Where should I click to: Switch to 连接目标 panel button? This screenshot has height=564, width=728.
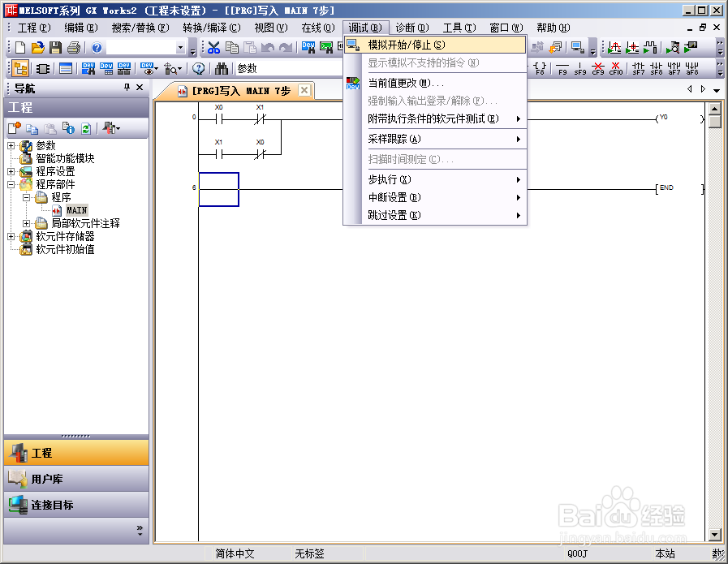point(76,505)
